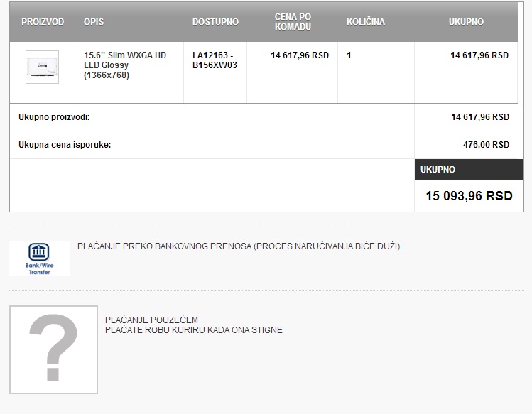The image size is (532, 414).
Task: Click the Proizvod column header
Action: click(43, 22)
